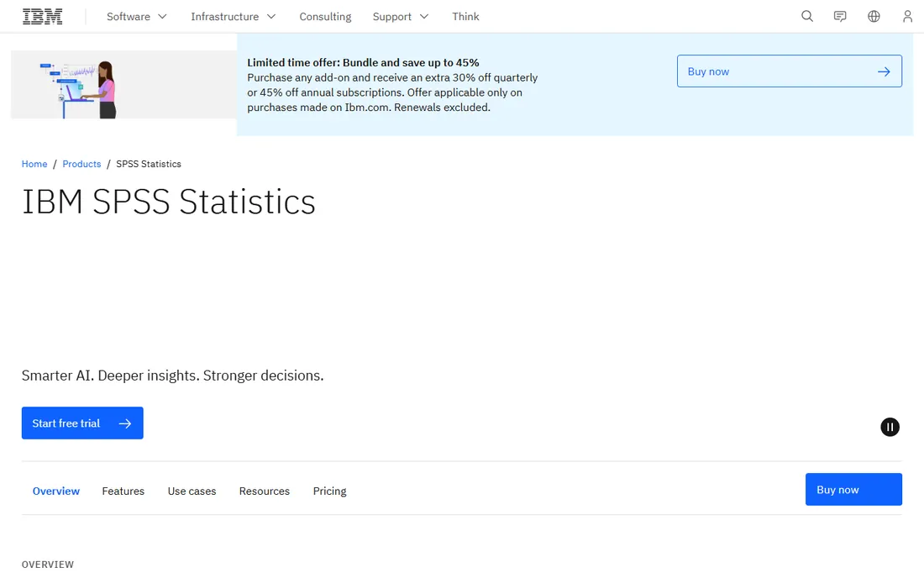
Task: Open the search icon in header
Action: pyautogui.click(x=807, y=17)
